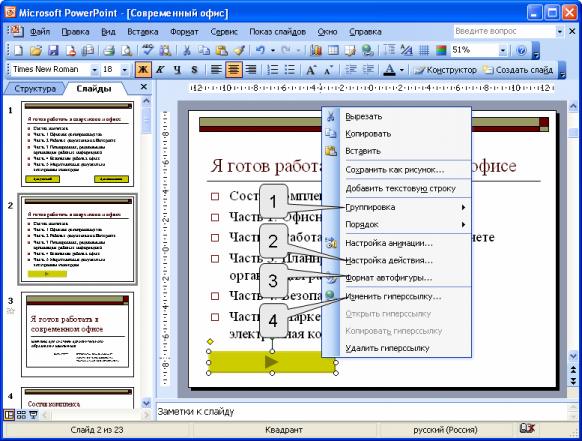This screenshot has height=441, width=582.
Task: Click the yellow action button shape
Action: [x=272, y=362]
